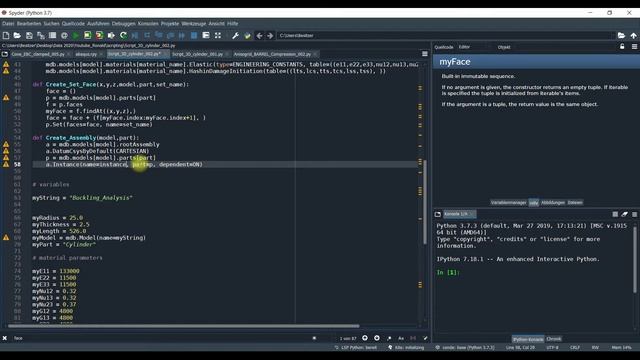Save all files via the toolbar
The height and width of the screenshot is (360, 640).
(41, 36)
